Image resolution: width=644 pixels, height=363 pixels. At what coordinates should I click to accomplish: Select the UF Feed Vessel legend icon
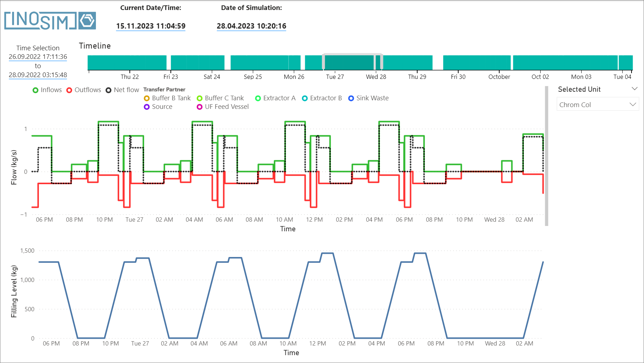click(x=200, y=106)
